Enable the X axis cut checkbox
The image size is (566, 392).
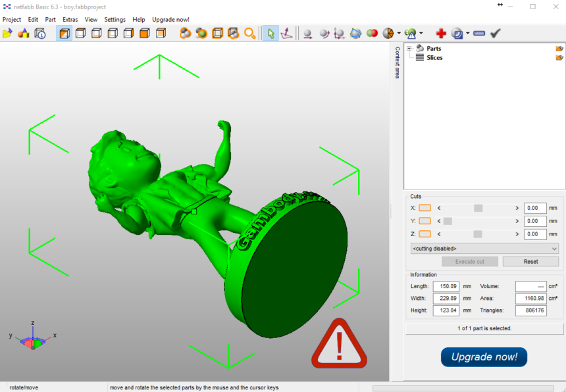tap(424, 207)
